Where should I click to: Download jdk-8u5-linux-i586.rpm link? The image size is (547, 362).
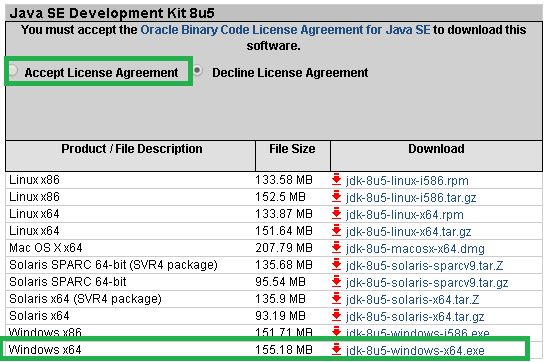[407, 181]
